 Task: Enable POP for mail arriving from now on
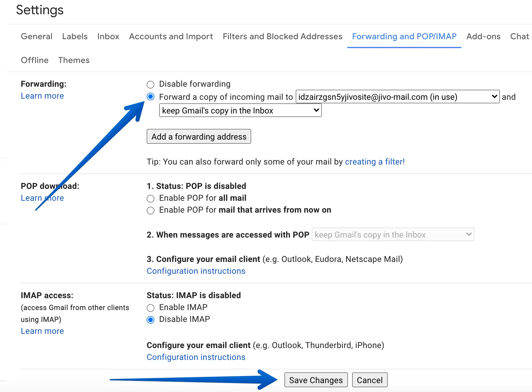151,211
